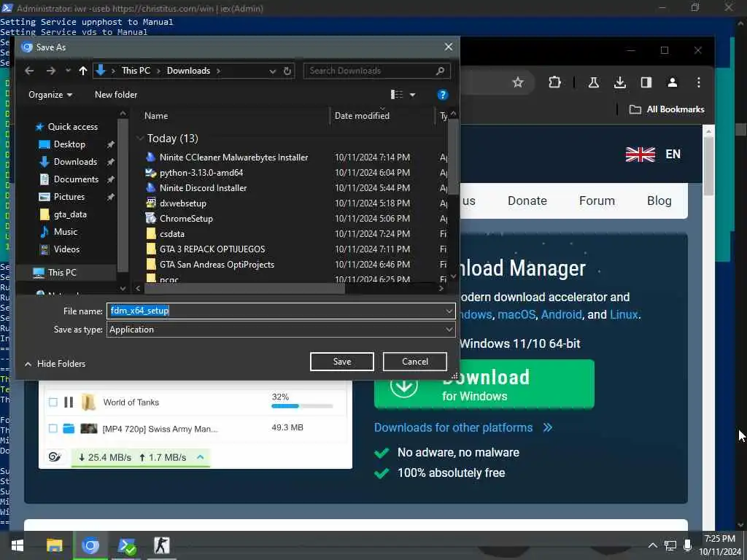Show Chrome downloads tray
This screenshot has width=747, height=560.
tap(620, 82)
